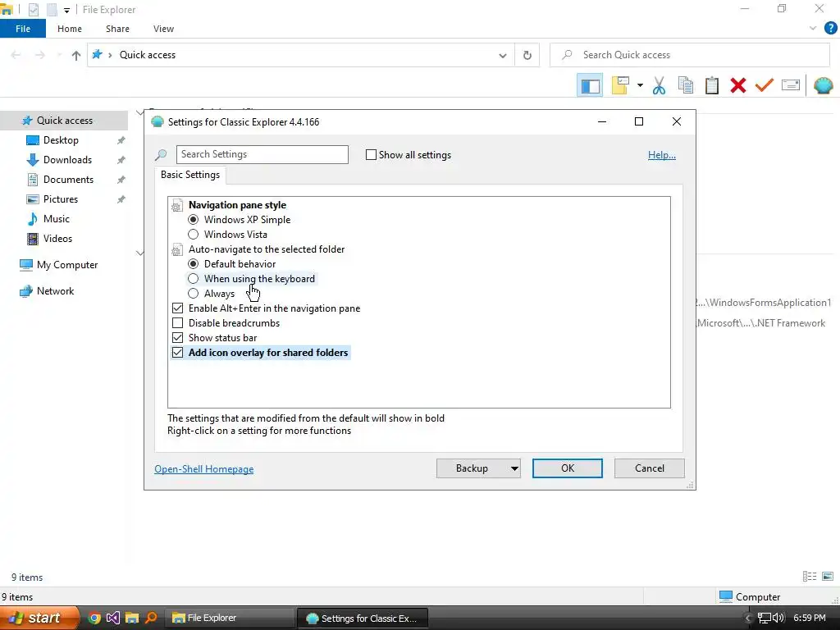
Task: Click the Email envelope toolbar icon
Action: tap(791, 85)
